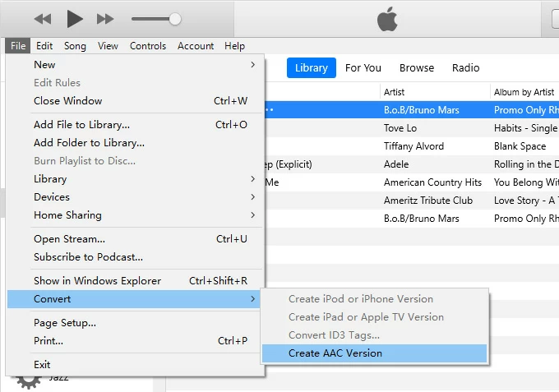The width and height of the screenshot is (559, 392).
Task: Sort by the Artist column header
Action: coord(395,92)
